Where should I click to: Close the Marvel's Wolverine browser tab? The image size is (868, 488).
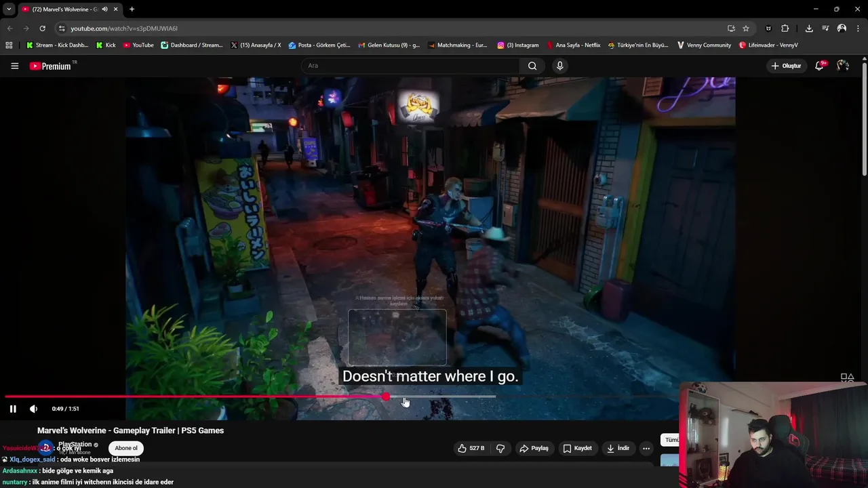[116, 9]
